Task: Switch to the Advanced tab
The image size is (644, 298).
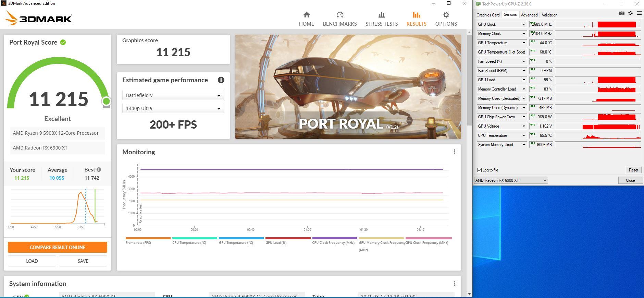Action: coord(529,15)
